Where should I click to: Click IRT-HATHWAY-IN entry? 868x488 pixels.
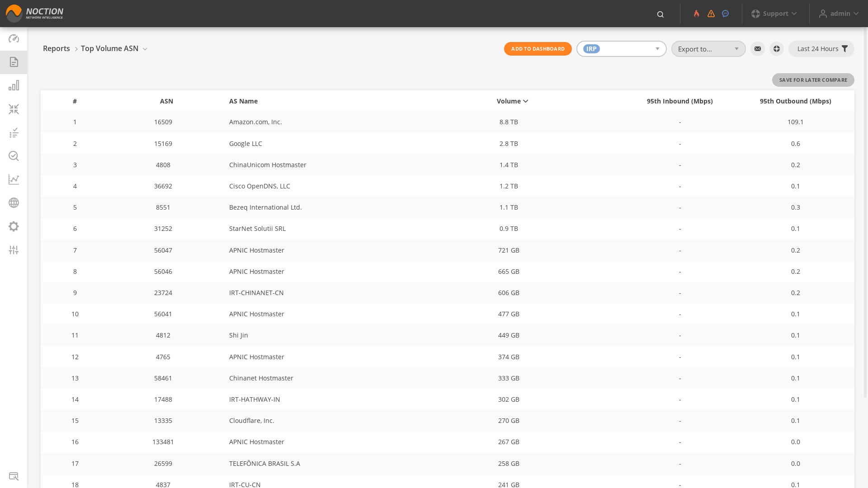[255, 399]
